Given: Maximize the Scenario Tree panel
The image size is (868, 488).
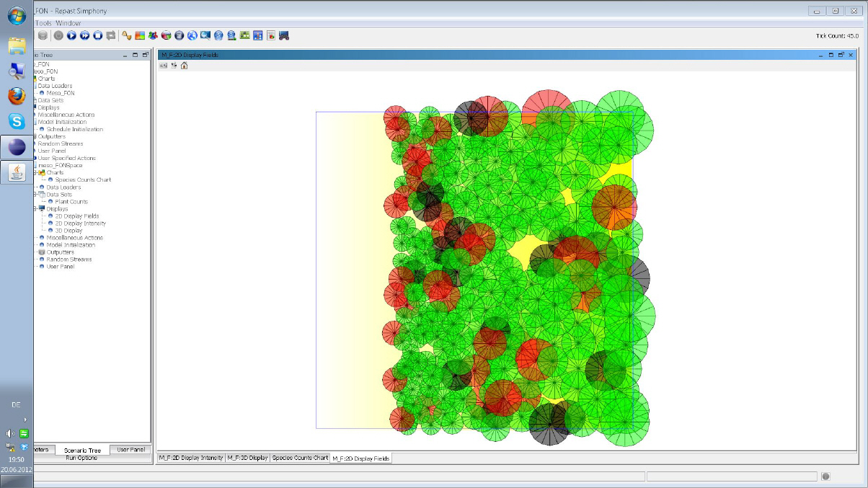Looking at the screenshot, I should pos(136,56).
